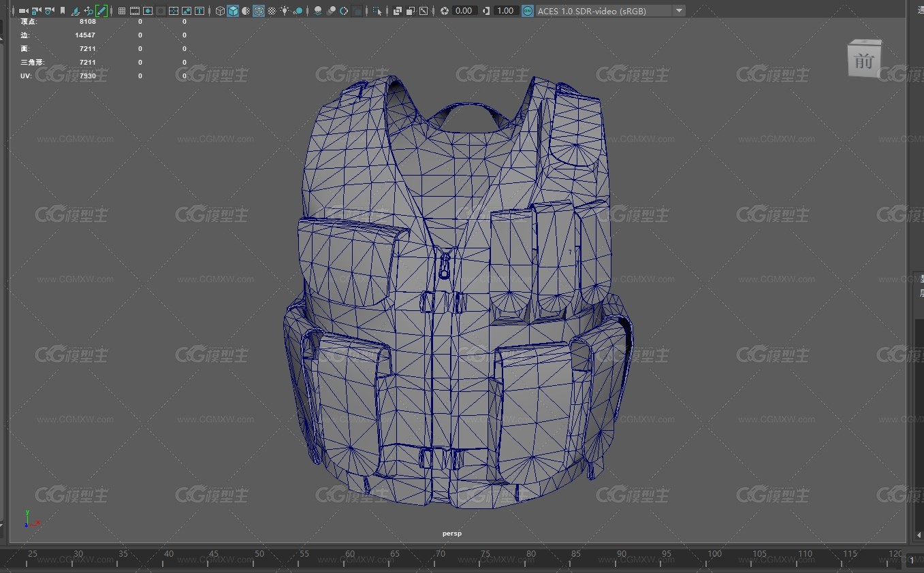924x573 pixels.
Task: Jump to frame 120 on time slider
Action: point(896,554)
